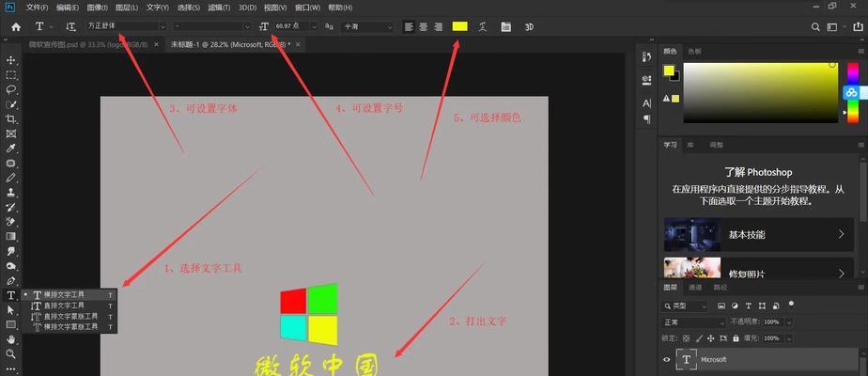Open the search icon at top right
Viewport: 868px width, 376px height.
pyautogui.click(x=815, y=26)
